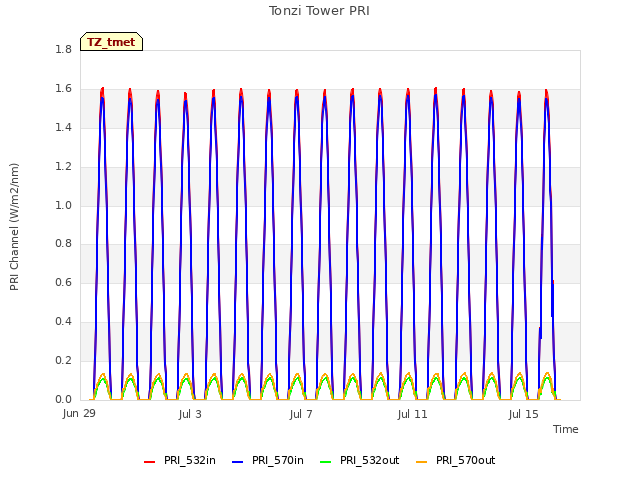Select the PRI_570in legend entry

point(268,460)
